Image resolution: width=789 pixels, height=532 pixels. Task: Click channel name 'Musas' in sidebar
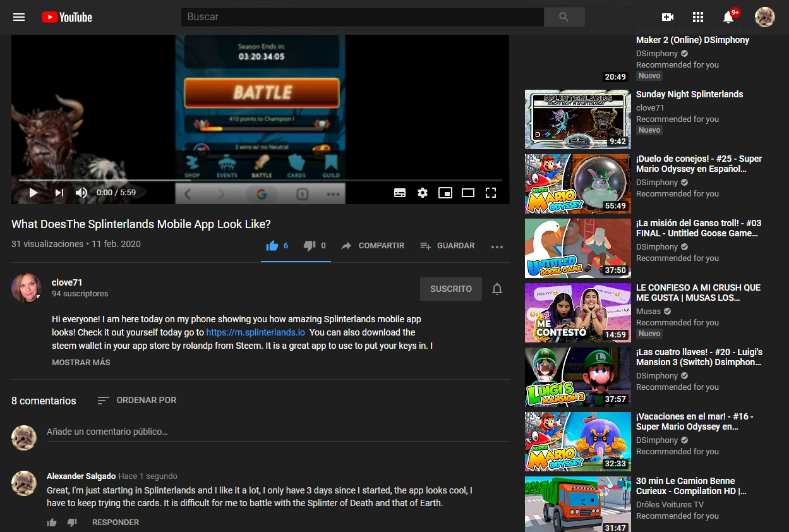pos(648,311)
